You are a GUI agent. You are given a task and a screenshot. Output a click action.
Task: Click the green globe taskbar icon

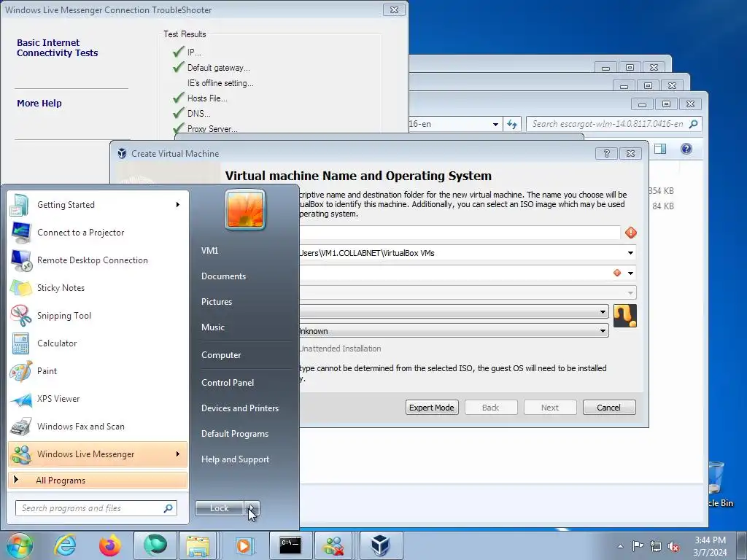[155, 545]
